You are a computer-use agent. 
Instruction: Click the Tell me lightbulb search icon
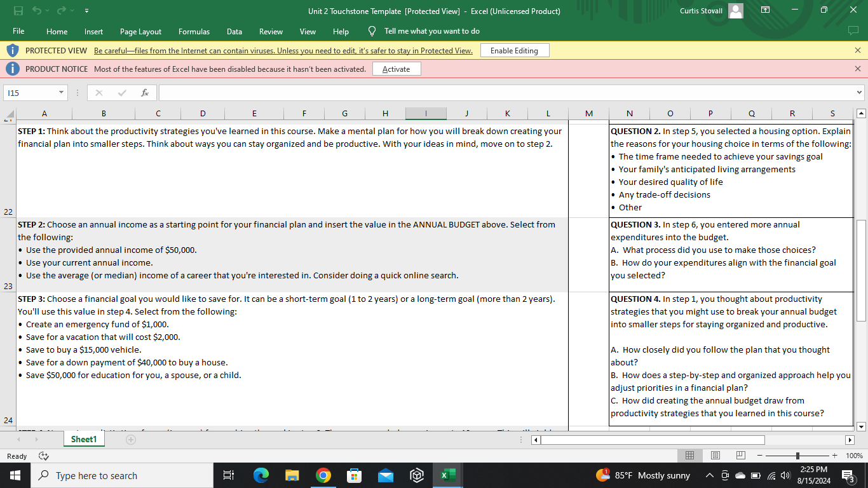coord(371,31)
